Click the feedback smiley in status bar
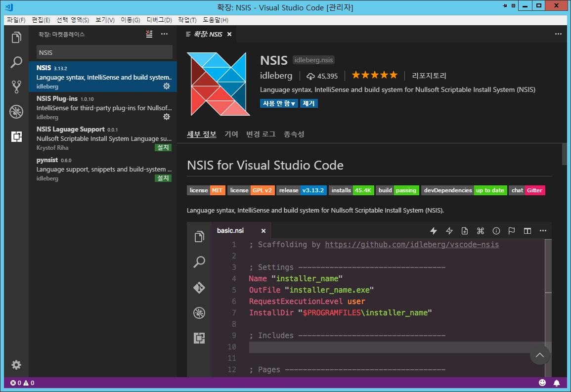Screen dimensions: 571x392 coord(542,383)
